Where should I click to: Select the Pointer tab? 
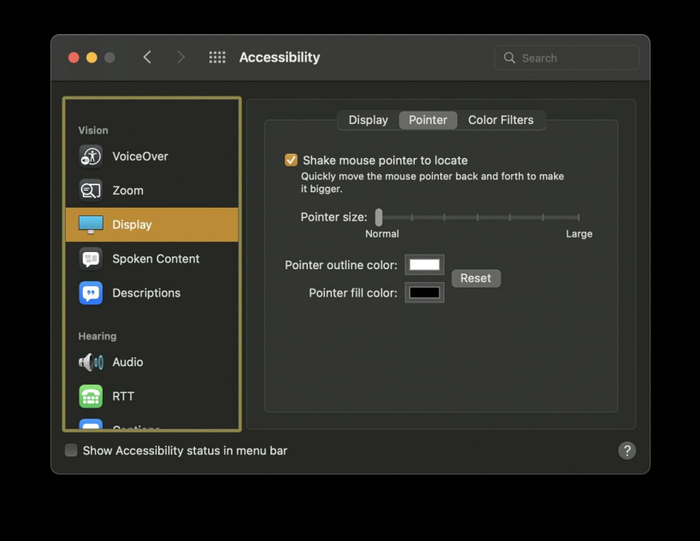(428, 120)
